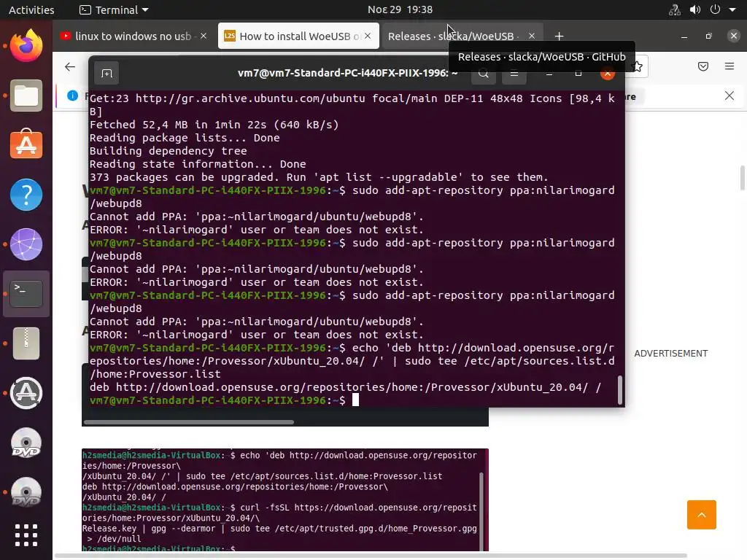Open the Pocket icon in Firefox toolbar
This screenshot has height=560, width=747.
pos(703,66)
